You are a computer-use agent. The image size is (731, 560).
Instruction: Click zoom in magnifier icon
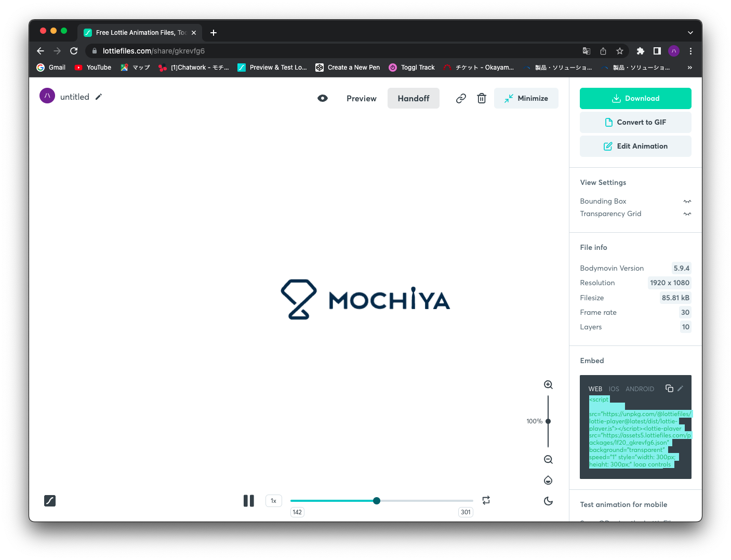(548, 384)
